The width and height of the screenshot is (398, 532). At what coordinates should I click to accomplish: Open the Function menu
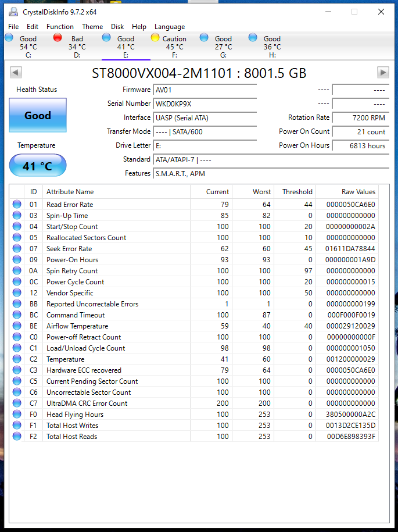pos(60,27)
